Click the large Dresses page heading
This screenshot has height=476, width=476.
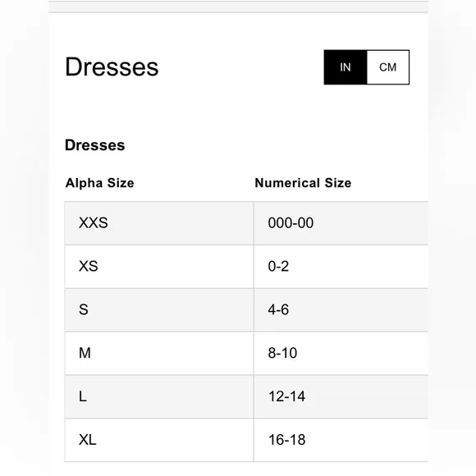pos(112,66)
